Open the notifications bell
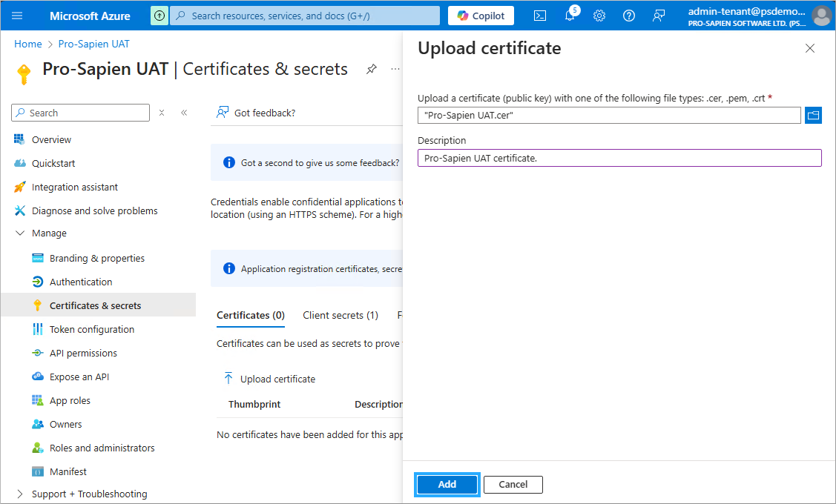The width and height of the screenshot is (836, 504). [570, 16]
